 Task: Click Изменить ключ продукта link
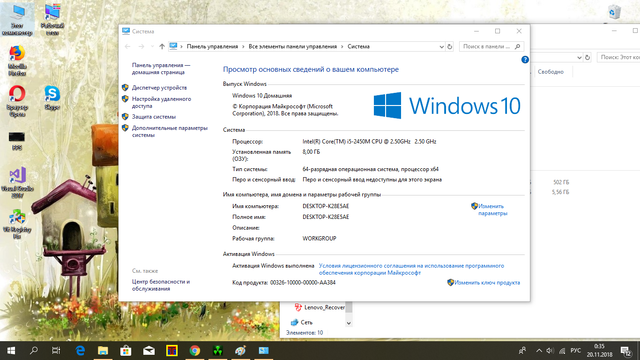(487, 282)
